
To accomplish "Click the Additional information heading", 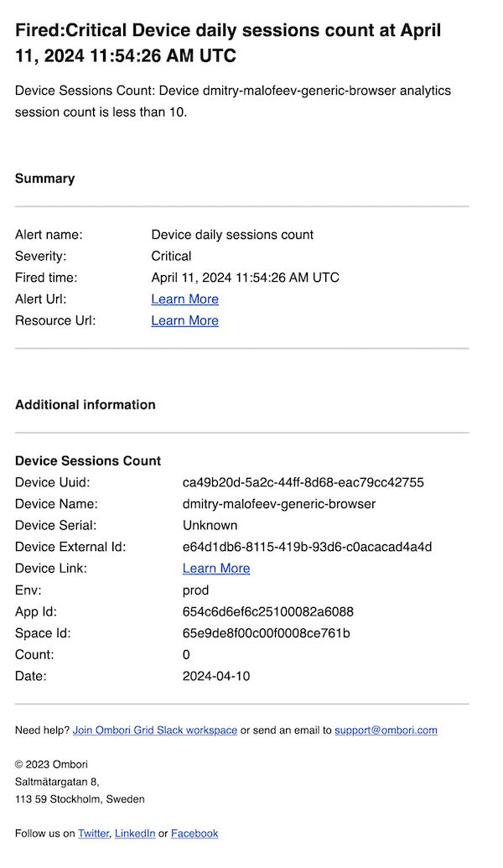I will [x=86, y=404].
